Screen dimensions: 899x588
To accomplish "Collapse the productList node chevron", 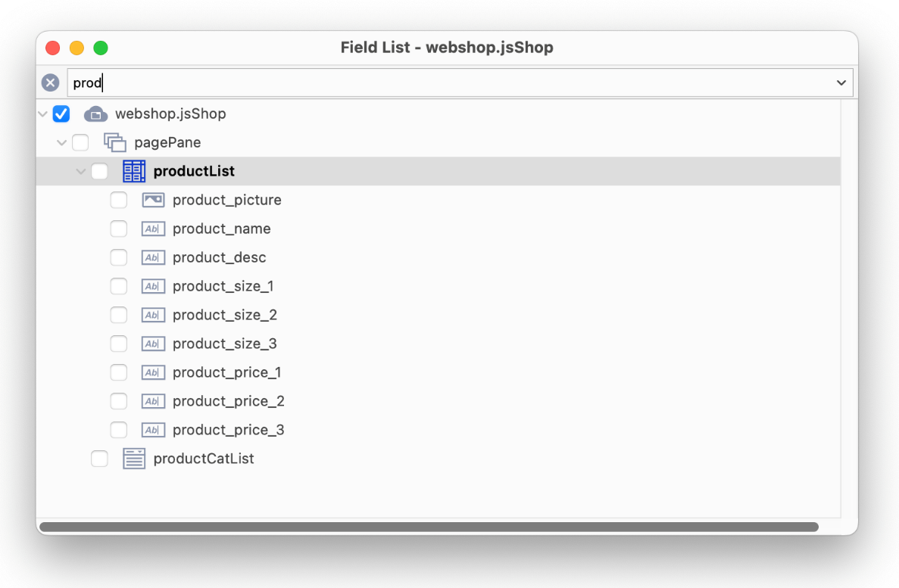I will (80, 171).
